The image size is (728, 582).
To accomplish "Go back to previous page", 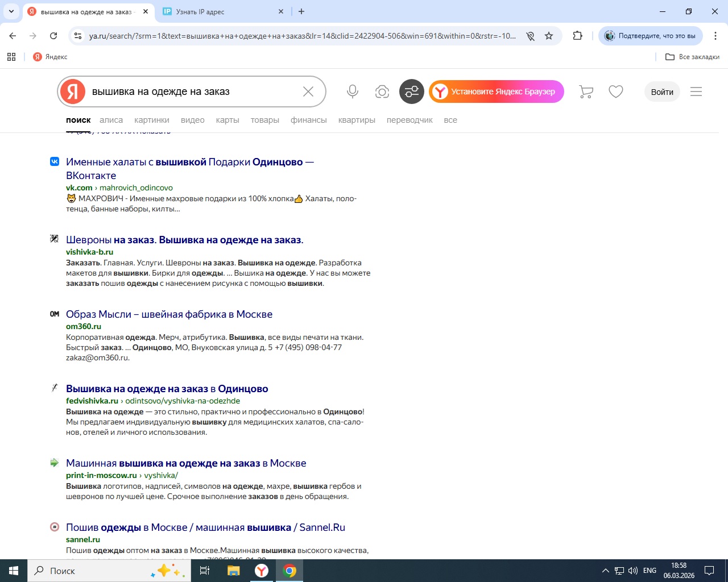I will pyautogui.click(x=13, y=36).
